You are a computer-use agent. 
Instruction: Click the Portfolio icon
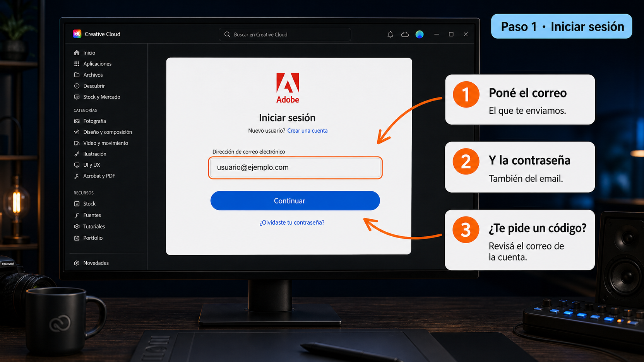click(77, 238)
